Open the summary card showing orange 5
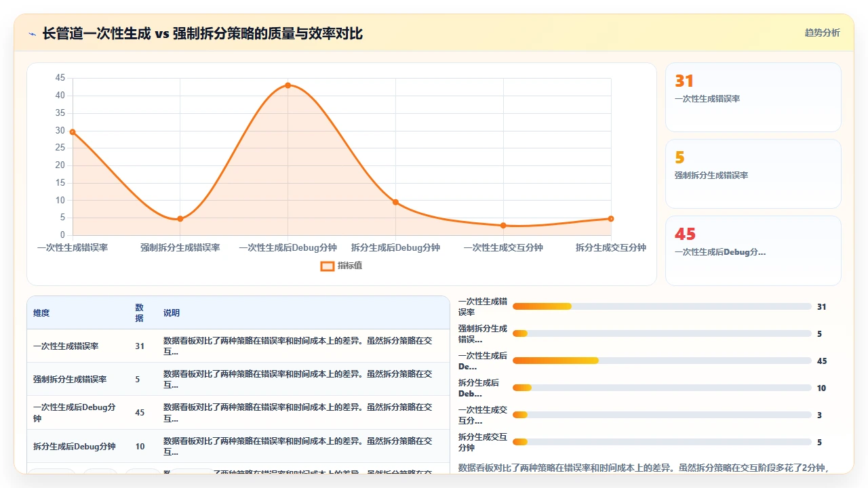Viewport: 868px width, 488px height. coord(753,174)
